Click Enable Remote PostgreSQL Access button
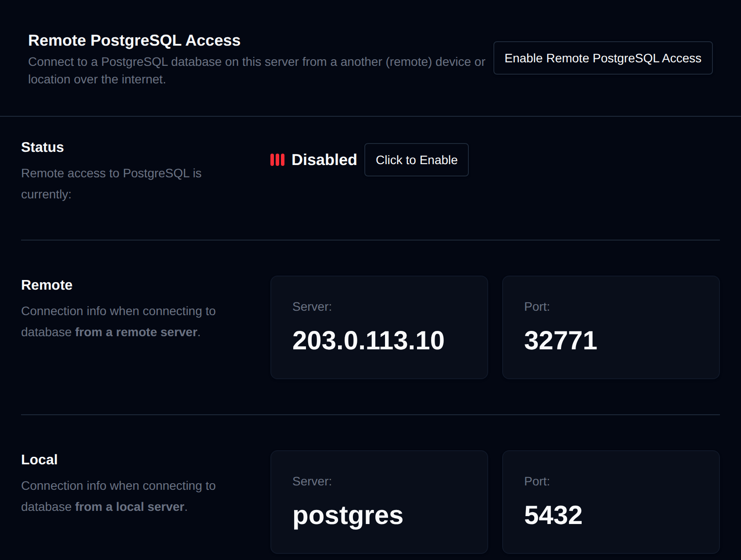 [603, 58]
